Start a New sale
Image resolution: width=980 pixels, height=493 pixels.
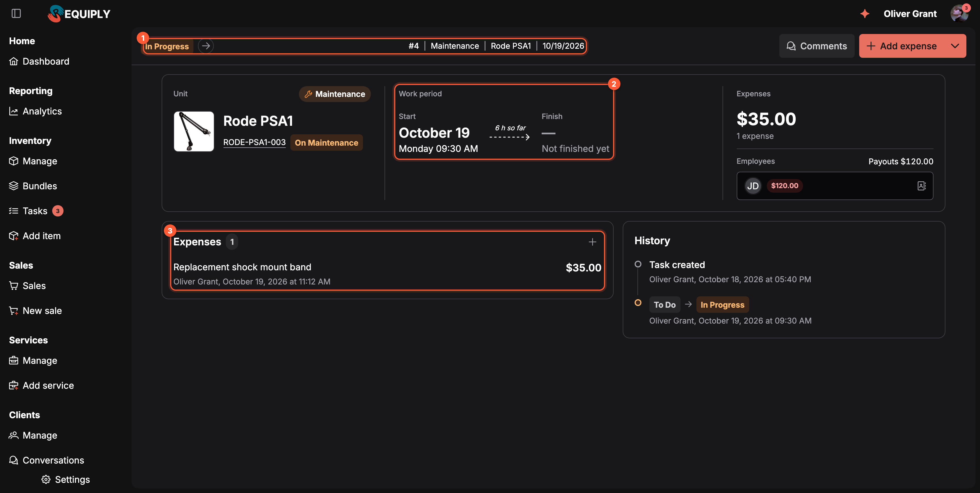pos(35,311)
